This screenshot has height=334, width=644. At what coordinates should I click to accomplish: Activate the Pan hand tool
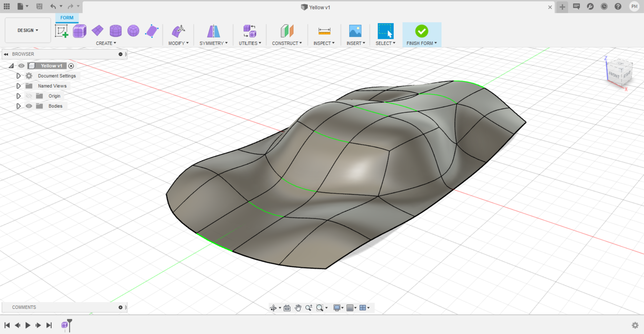[x=298, y=308]
